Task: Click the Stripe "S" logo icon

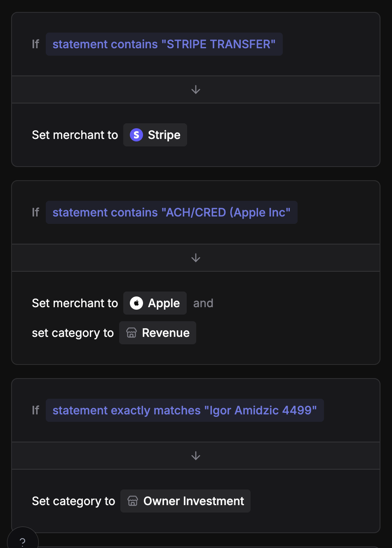Action: 136,135
